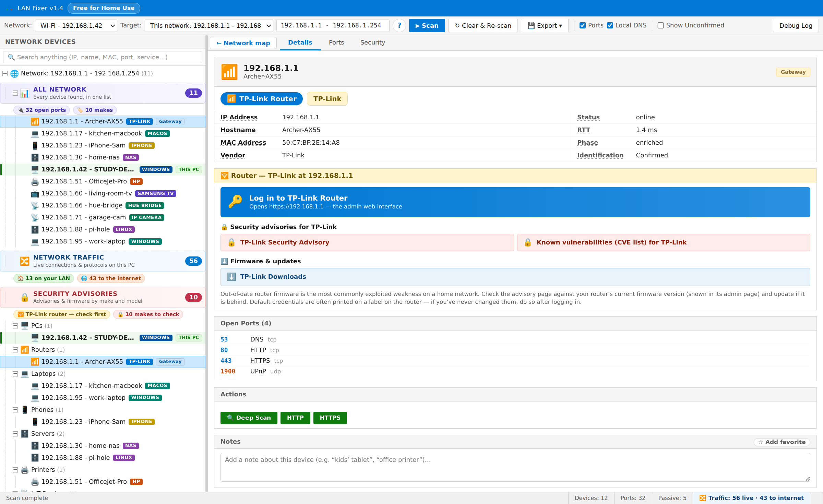Click the globe icon next to the Network range
The height and width of the screenshot is (504, 823).
coord(14,73)
